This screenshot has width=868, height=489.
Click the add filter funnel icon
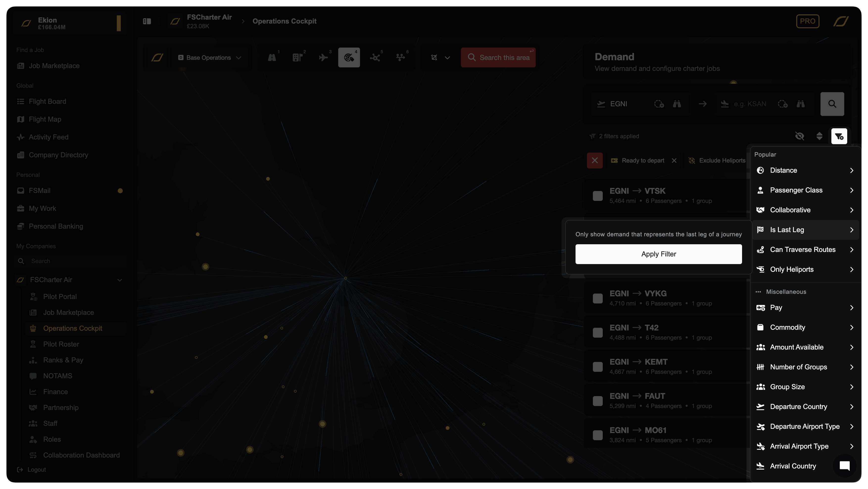point(839,136)
